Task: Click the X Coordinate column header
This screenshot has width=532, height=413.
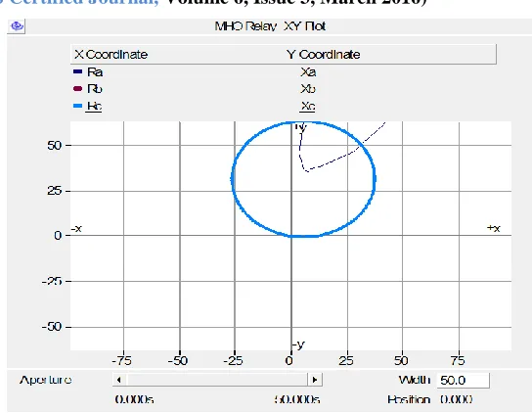Action: click(111, 55)
